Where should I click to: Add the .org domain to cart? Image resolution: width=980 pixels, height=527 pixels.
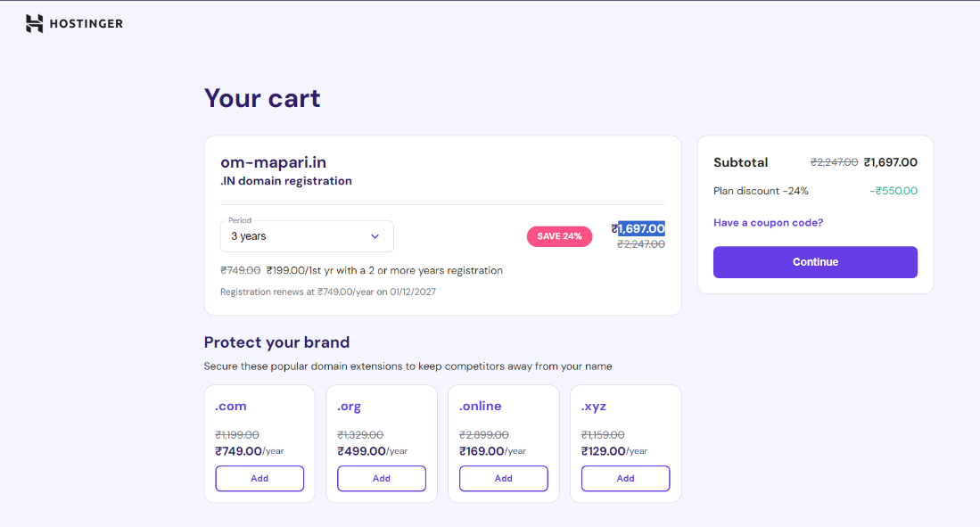[382, 478]
